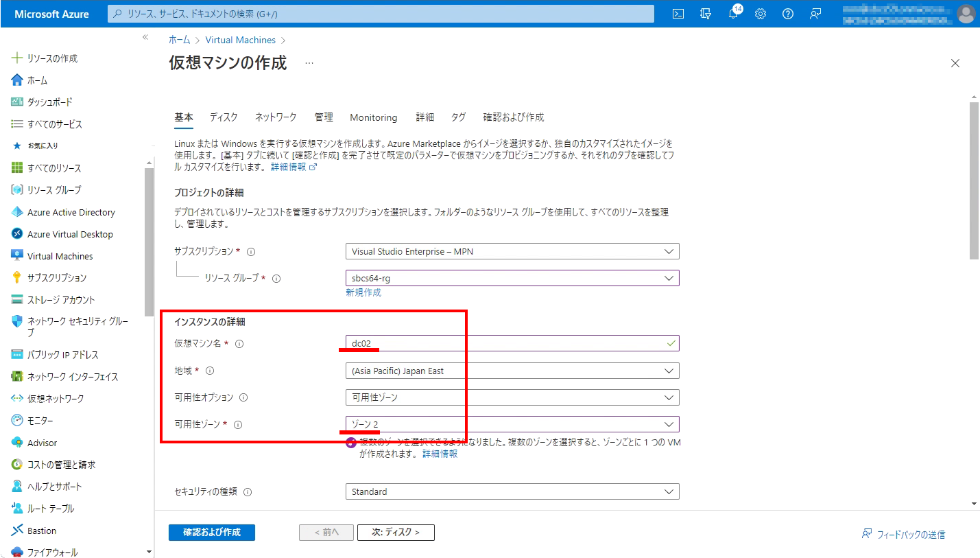
Task: Click the ネットワーク セキュリティ グループ shield icon
Action: [17, 321]
